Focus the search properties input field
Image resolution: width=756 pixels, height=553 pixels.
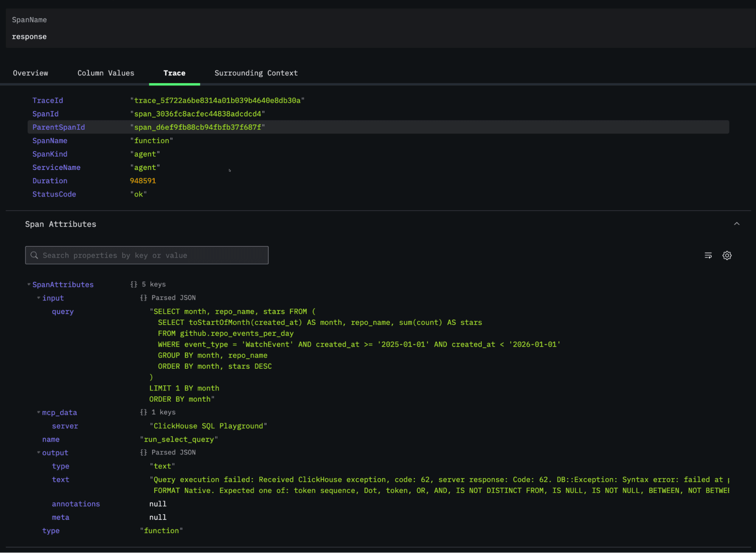tap(151, 255)
